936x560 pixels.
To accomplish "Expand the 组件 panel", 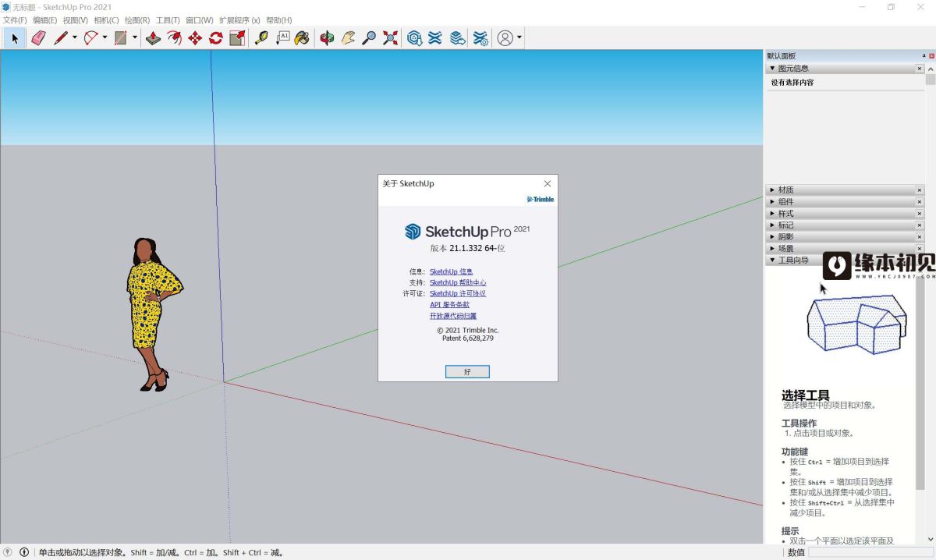I will point(773,202).
